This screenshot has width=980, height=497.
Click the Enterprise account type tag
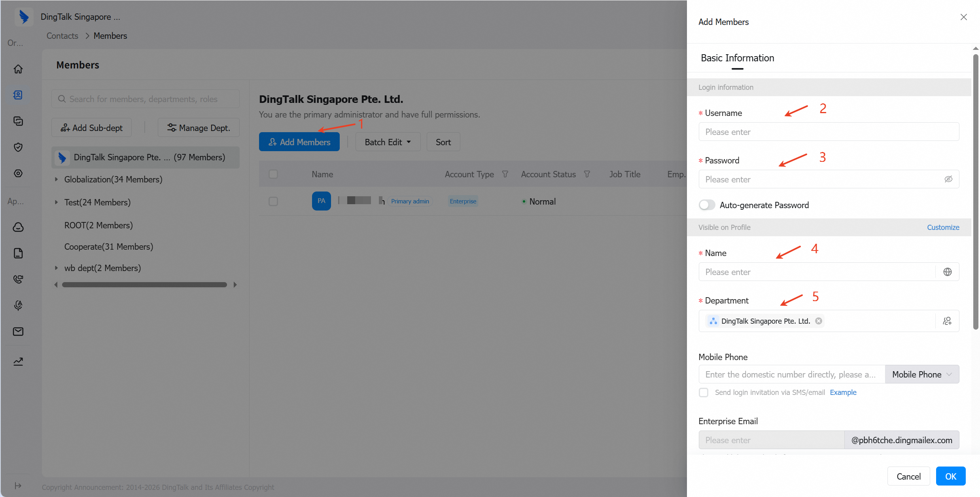463,201
